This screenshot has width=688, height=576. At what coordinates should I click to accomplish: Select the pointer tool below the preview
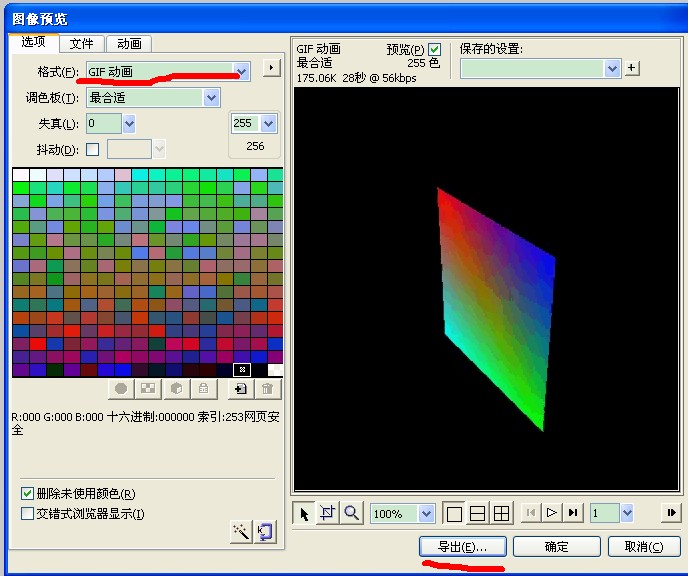tap(304, 513)
